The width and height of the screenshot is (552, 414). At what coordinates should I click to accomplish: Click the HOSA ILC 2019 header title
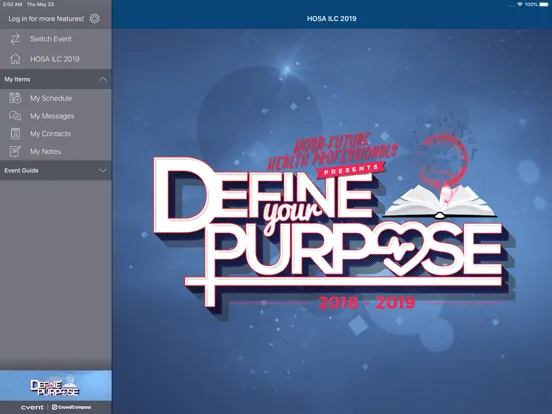(x=332, y=19)
